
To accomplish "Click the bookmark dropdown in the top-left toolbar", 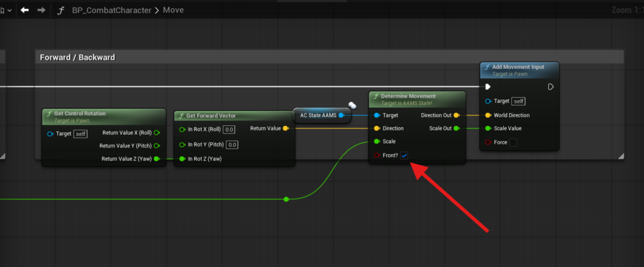I will click(x=5, y=10).
